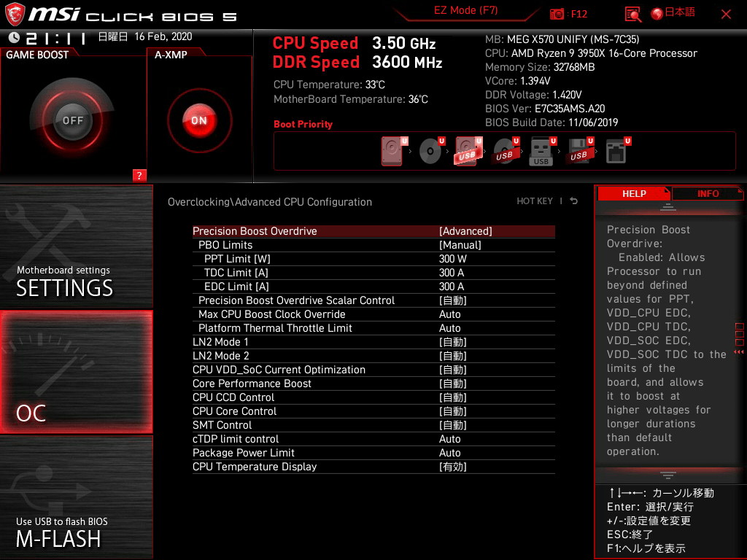
Task: Click the red question mark in Game Boost
Action: click(x=139, y=175)
